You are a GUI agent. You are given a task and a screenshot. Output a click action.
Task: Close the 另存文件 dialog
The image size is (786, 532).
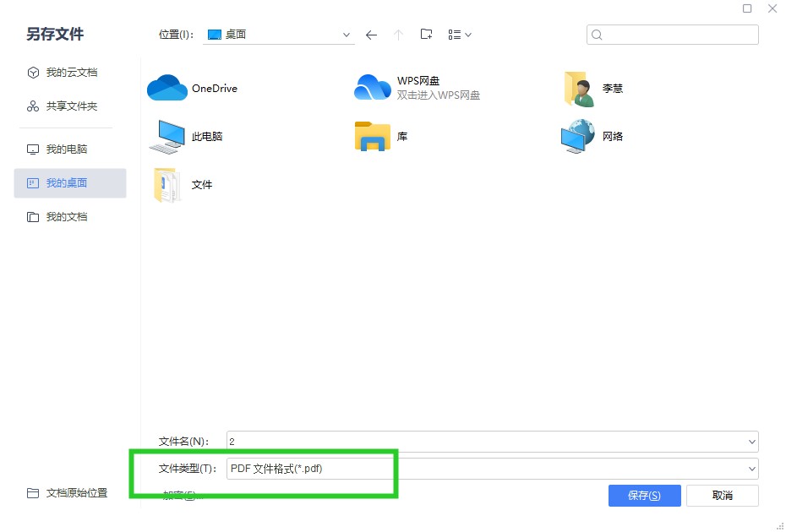tap(772, 8)
